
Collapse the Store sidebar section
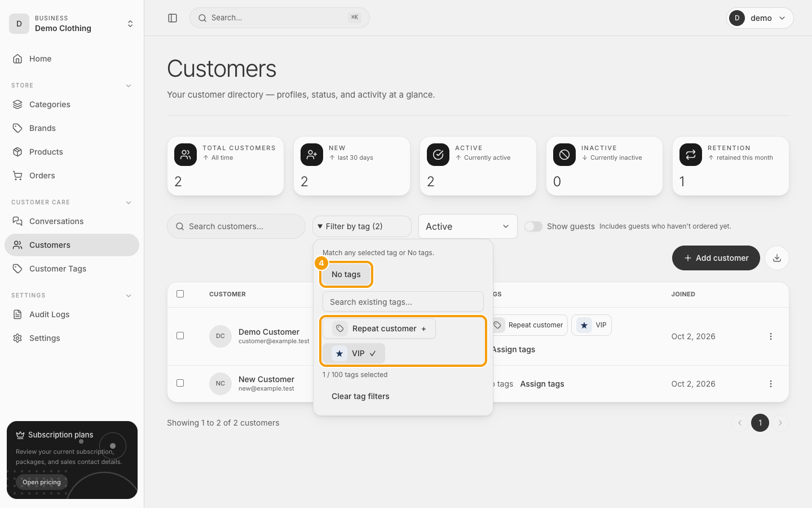click(129, 86)
